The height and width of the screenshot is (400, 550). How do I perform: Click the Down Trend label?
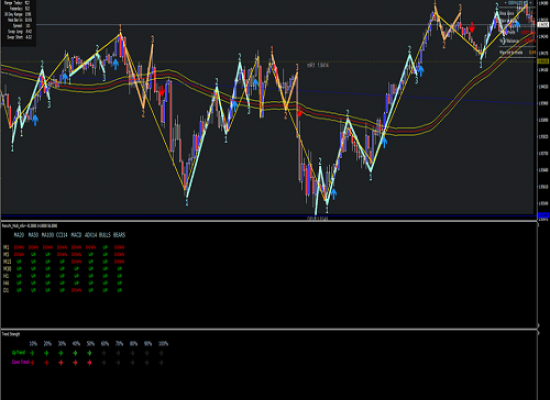(20, 362)
